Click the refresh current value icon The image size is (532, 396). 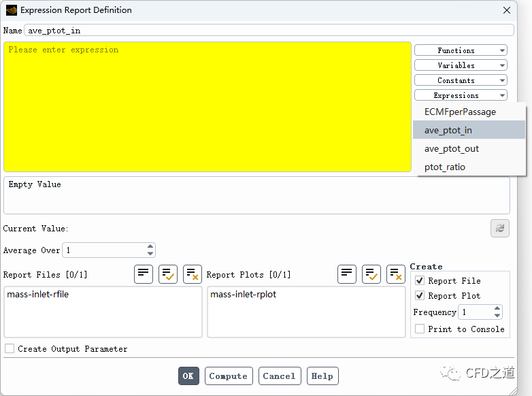point(499,228)
